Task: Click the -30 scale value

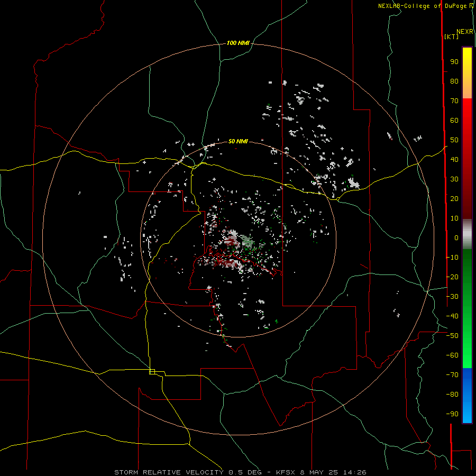Action: [452, 297]
